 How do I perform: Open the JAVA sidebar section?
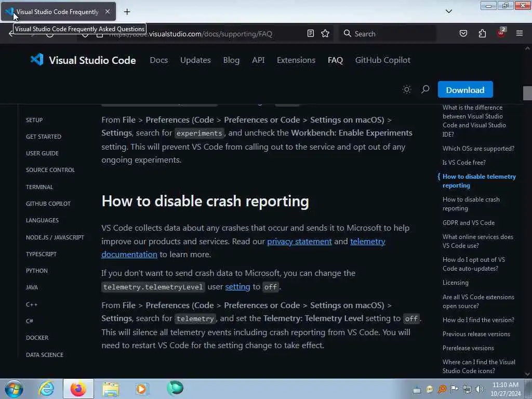32,287
